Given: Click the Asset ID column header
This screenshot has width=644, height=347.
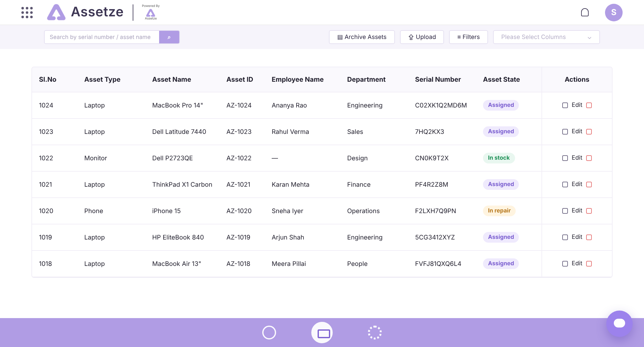Looking at the screenshot, I should coord(240,80).
